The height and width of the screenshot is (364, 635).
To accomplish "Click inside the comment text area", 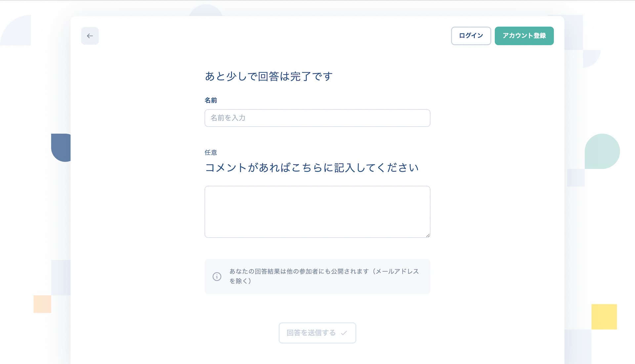I will point(317,212).
